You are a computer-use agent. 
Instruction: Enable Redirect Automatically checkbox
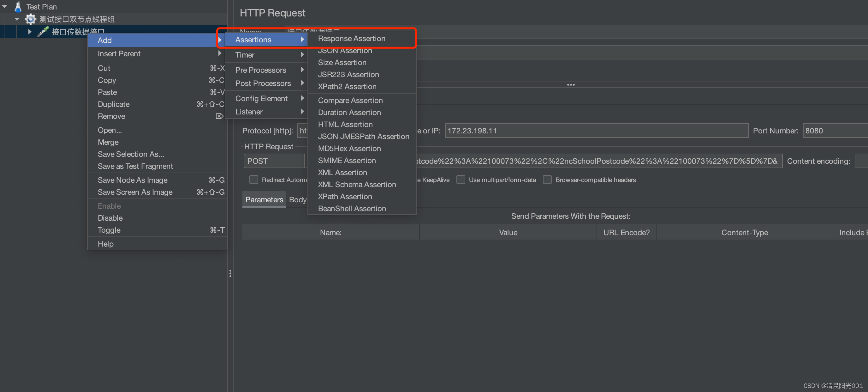point(253,180)
